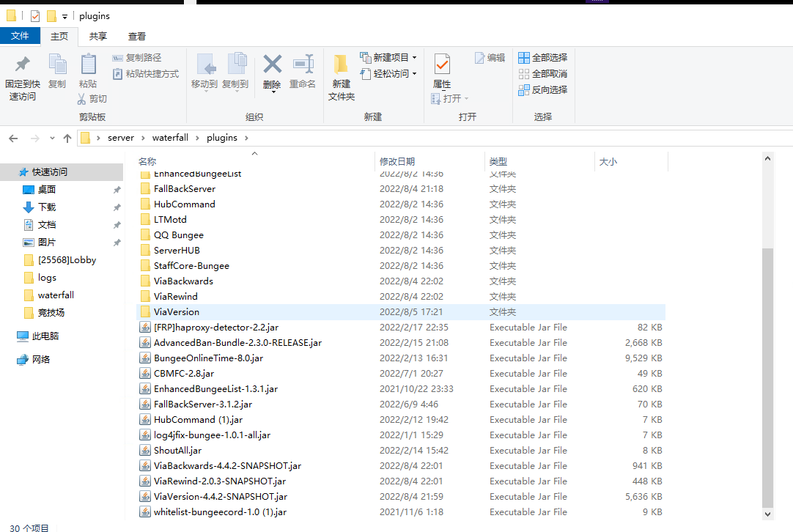
Task: Click jar icon of log4jfix-bungee-1.0.1-all.jar
Action: (x=145, y=435)
